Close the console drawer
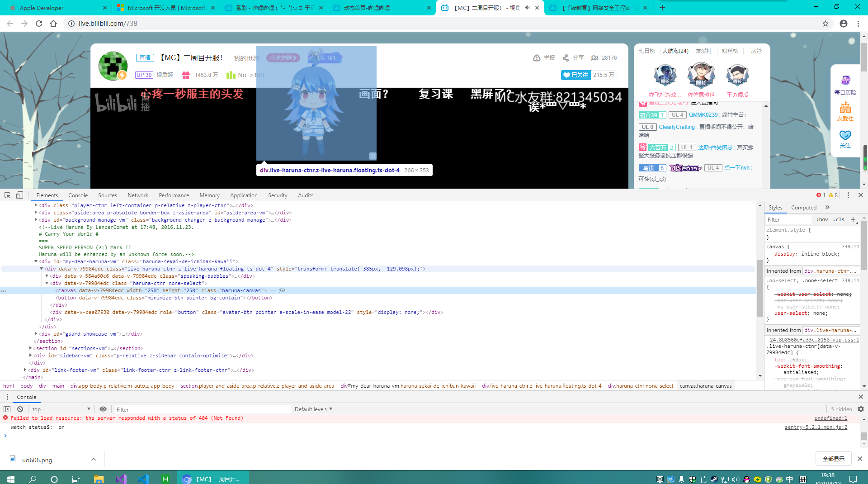 [861, 397]
